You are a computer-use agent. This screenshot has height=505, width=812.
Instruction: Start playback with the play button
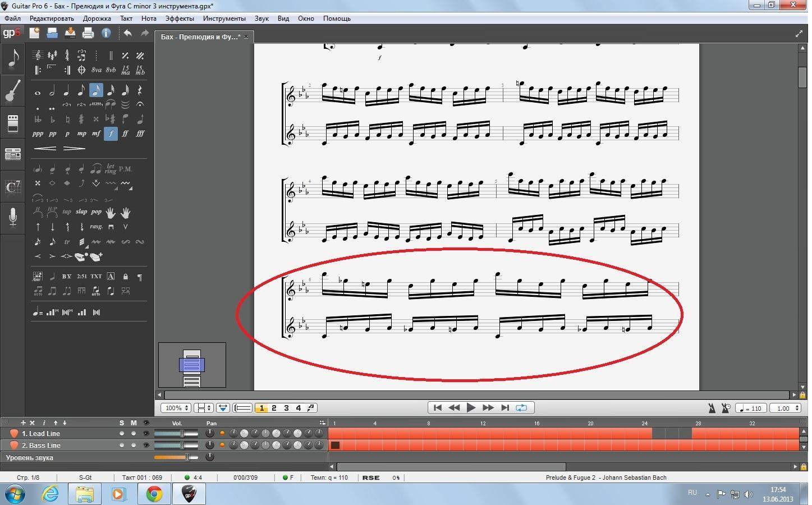tap(471, 408)
